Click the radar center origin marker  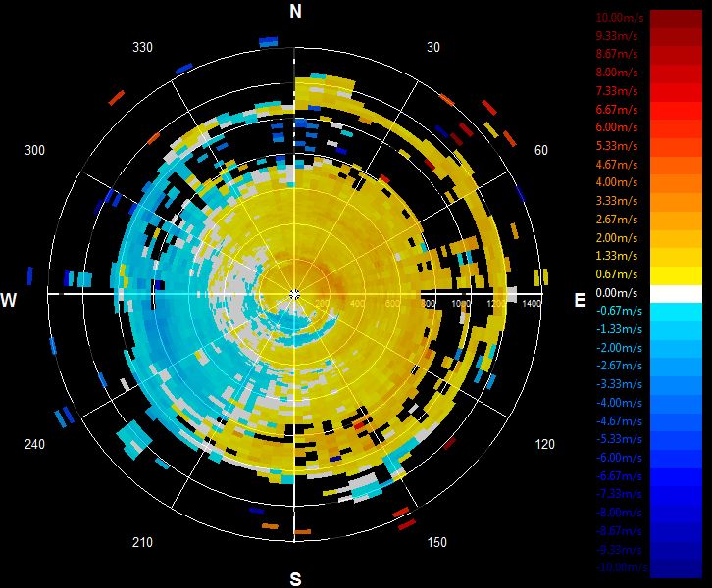click(294, 294)
